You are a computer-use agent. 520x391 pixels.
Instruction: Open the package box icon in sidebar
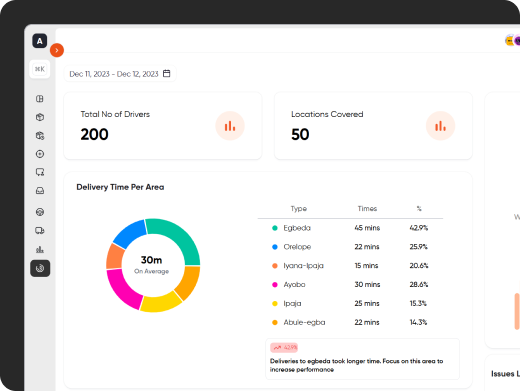pos(40,117)
